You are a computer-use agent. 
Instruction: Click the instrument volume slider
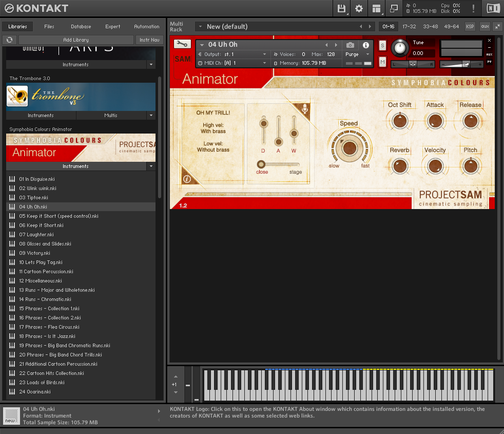tap(461, 64)
